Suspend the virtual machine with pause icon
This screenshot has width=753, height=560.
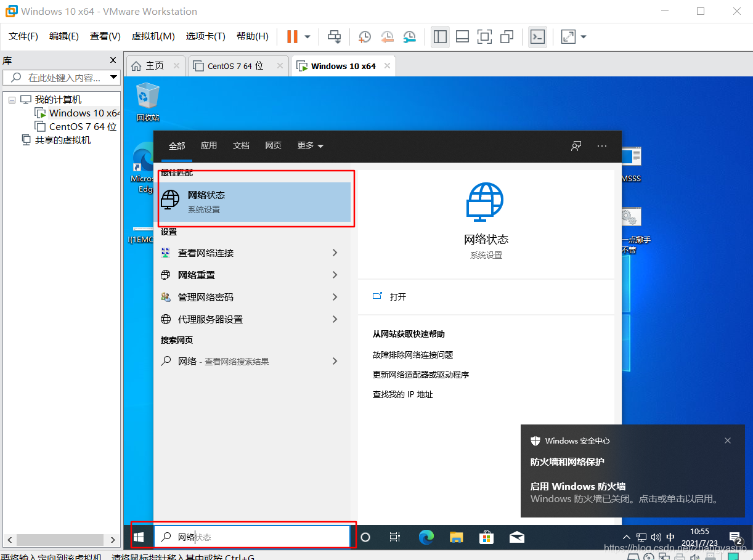pyautogui.click(x=291, y=36)
